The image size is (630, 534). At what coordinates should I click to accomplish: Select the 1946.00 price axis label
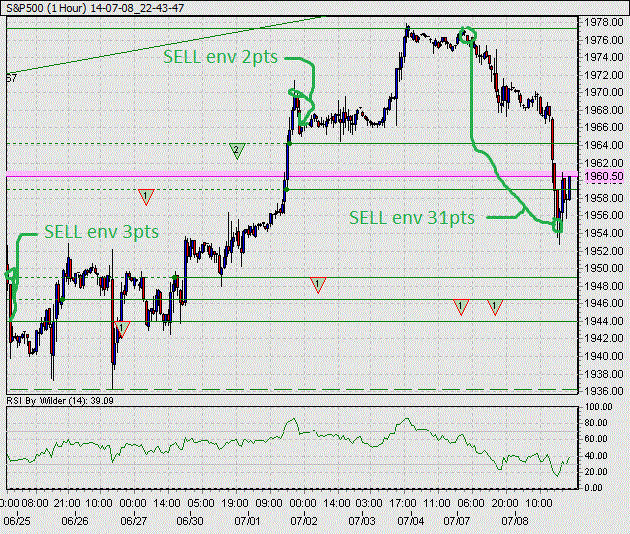point(604,303)
